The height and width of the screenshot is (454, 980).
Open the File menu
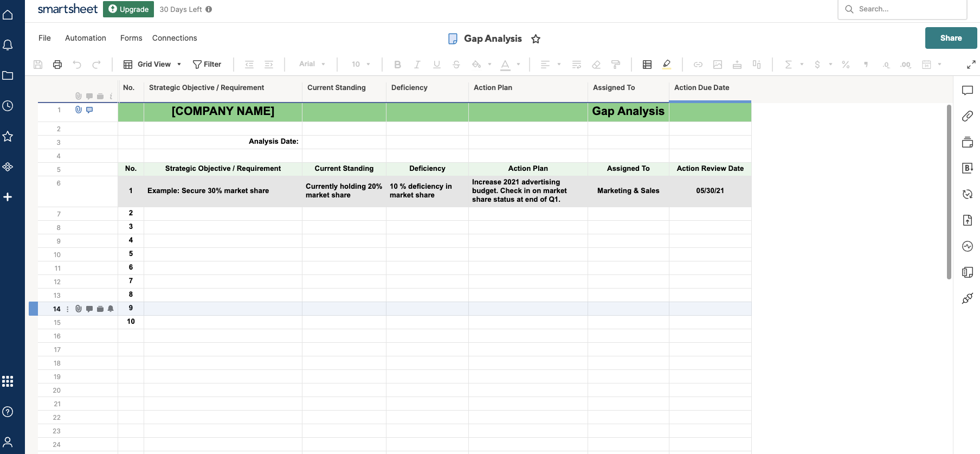click(x=44, y=38)
